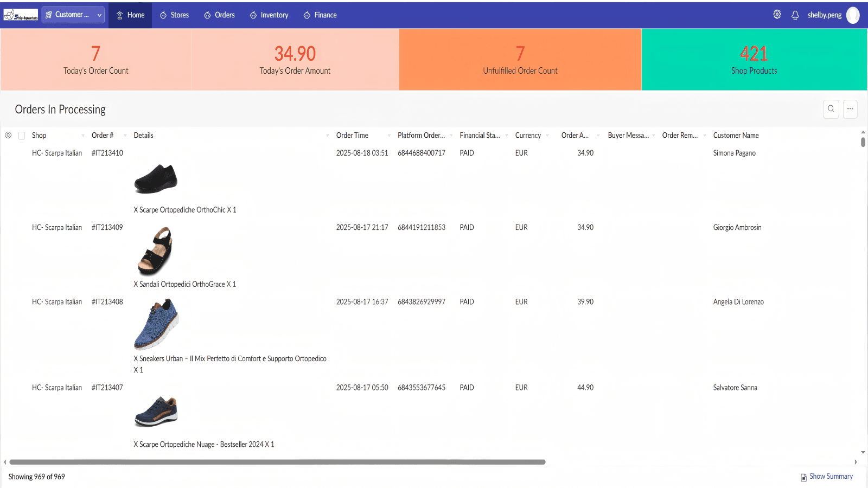Viewport: 868px width, 488px height.
Task: Click the Show Summary link
Action: click(x=831, y=477)
